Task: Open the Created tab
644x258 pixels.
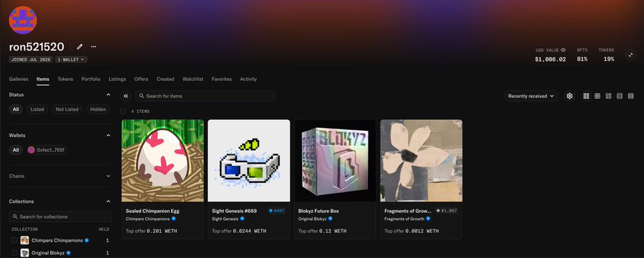Action: tap(165, 79)
